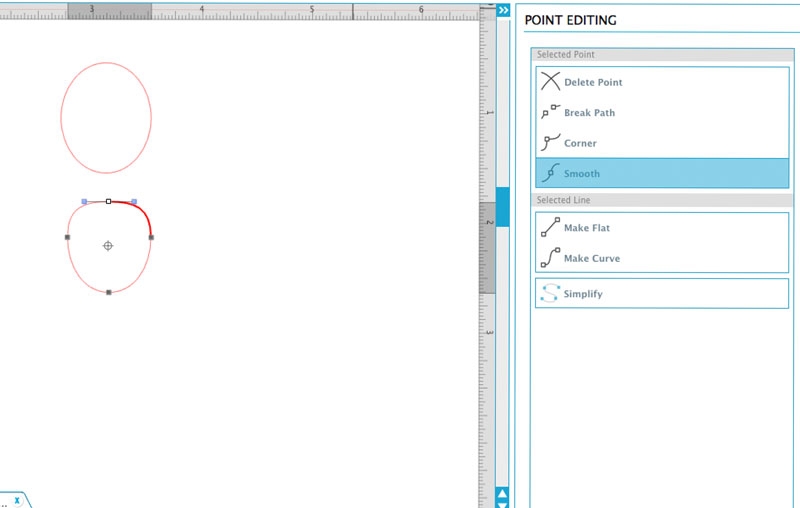Click the selected white top point on the shape
The image size is (800, 508).
click(108, 201)
